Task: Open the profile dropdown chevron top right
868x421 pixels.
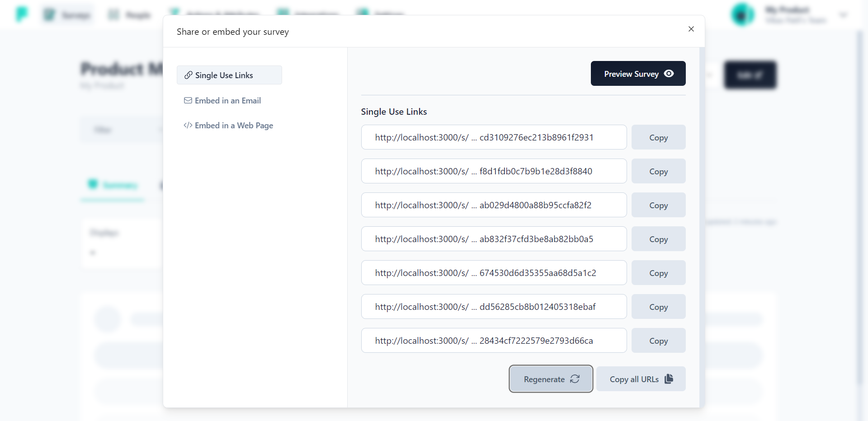Action: coord(844,14)
